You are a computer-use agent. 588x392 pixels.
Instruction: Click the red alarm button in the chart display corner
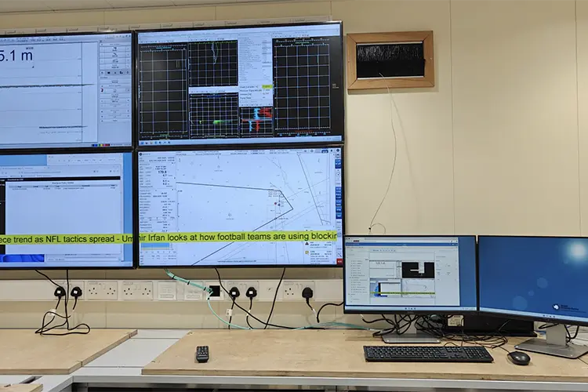click(x=339, y=261)
